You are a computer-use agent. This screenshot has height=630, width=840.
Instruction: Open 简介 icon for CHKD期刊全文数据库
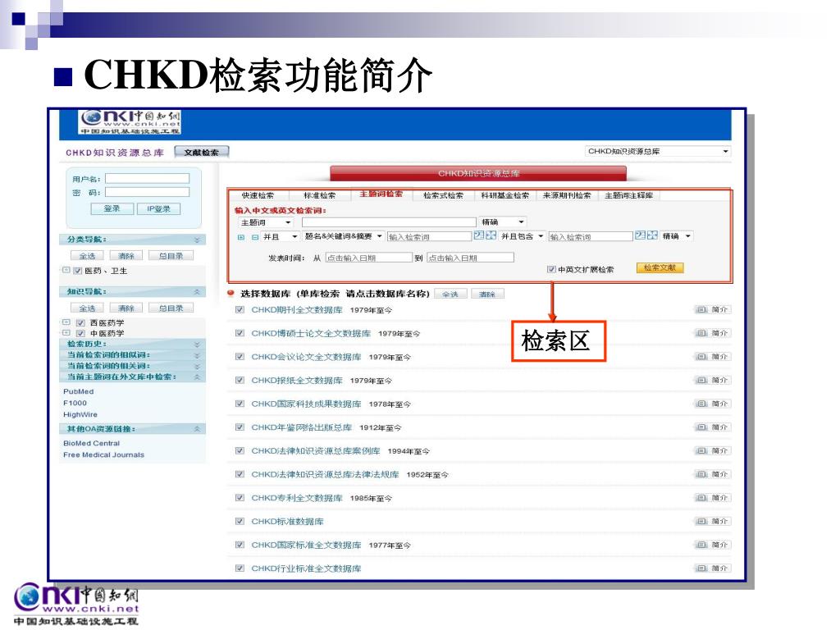pyautogui.click(x=701, y=309)
